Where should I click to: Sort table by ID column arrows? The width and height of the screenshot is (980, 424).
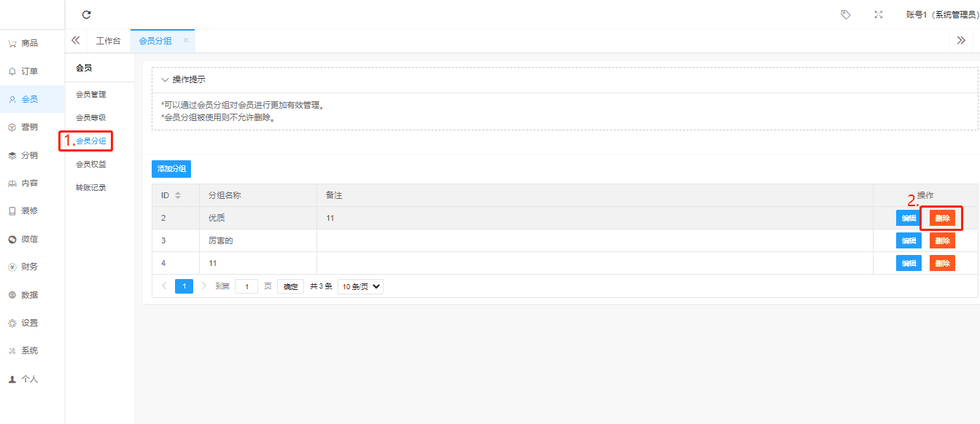coord(178,195)
